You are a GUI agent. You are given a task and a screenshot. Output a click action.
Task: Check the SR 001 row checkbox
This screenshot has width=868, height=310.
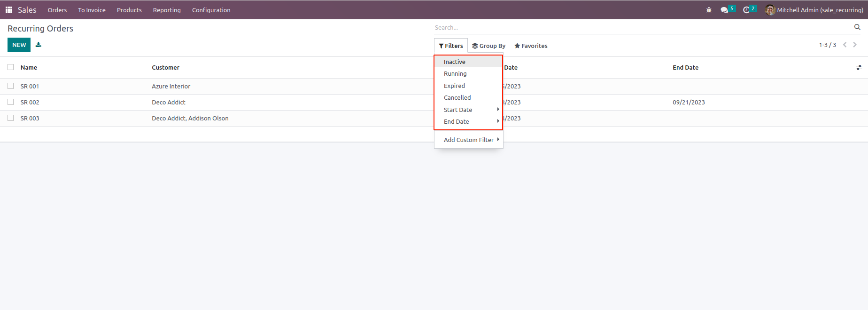click(10, 86)
